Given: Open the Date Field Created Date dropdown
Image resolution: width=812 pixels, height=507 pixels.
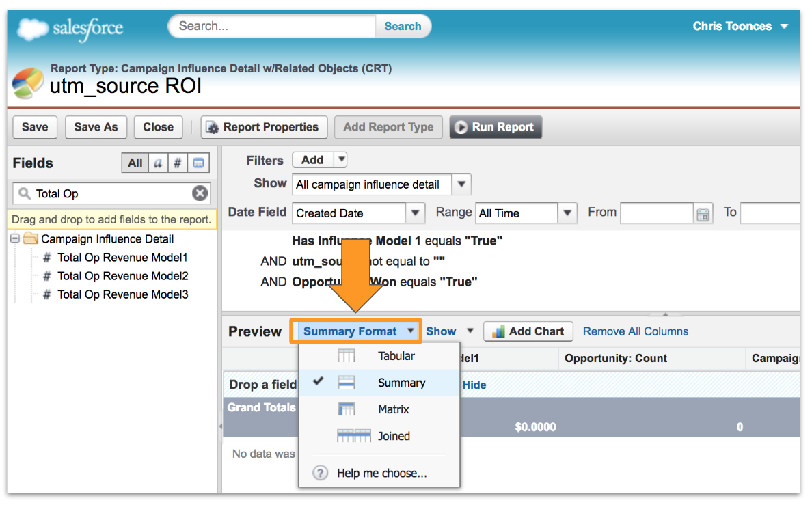Looking at the screenshot, I should coord(416,213).
